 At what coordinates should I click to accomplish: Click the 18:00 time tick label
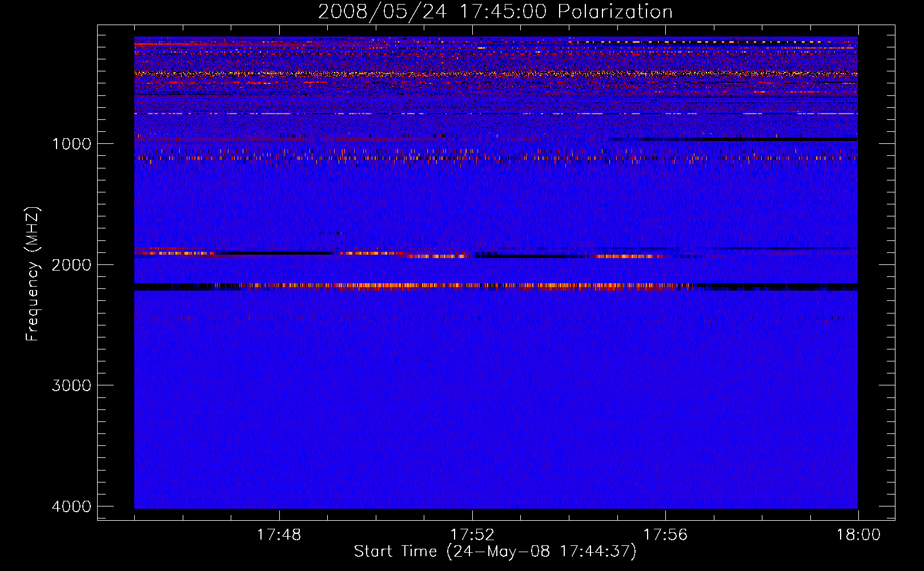coord(858,535)
